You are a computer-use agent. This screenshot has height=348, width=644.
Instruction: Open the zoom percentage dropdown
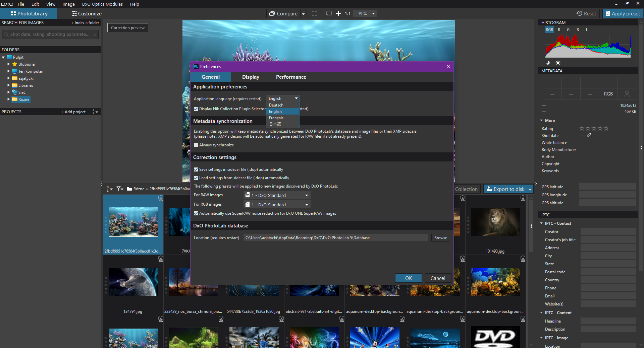point(373,14)
